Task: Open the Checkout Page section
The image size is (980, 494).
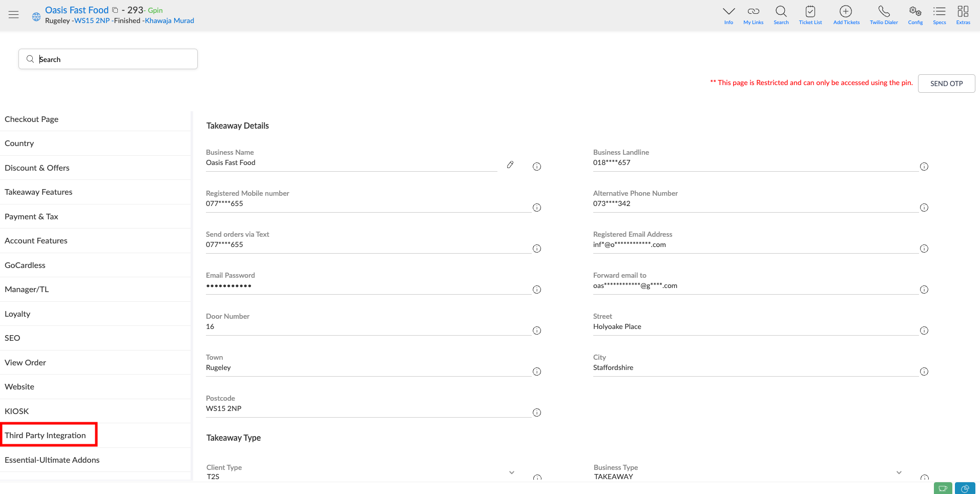Action: coord(95,119)
